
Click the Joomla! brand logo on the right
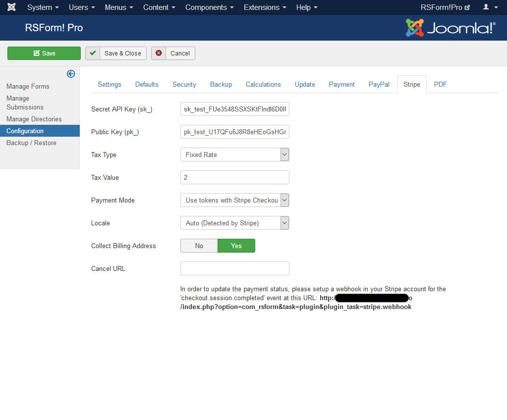tap(451, 28)
